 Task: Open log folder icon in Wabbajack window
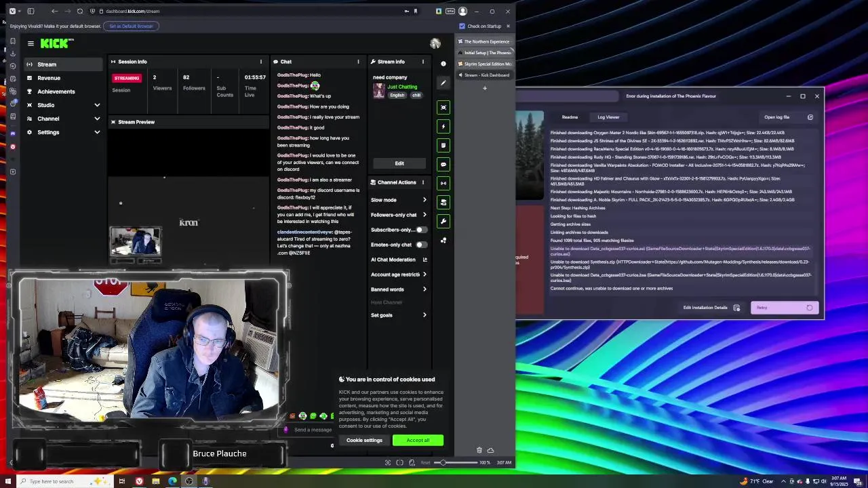[810, 117]
